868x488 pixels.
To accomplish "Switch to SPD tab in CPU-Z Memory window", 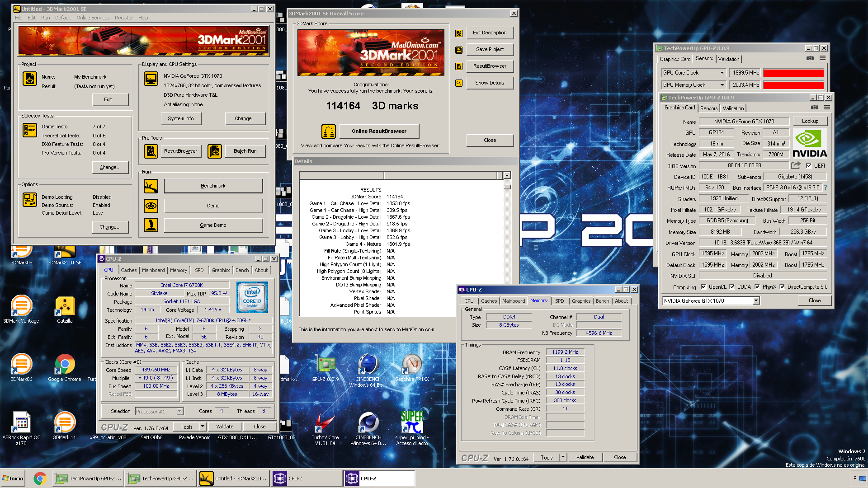I will coord(560,301).
